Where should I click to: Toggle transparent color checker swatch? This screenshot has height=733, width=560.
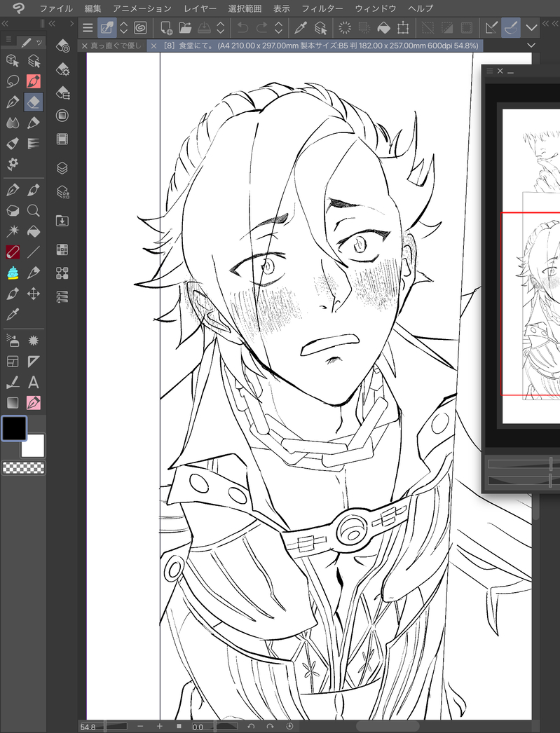click(24, 467)
